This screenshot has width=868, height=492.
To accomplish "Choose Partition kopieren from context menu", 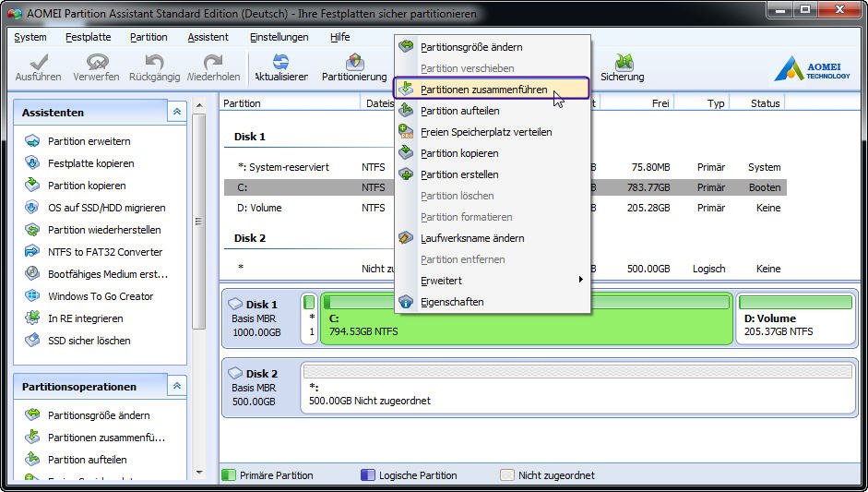I will pos(493,153).
